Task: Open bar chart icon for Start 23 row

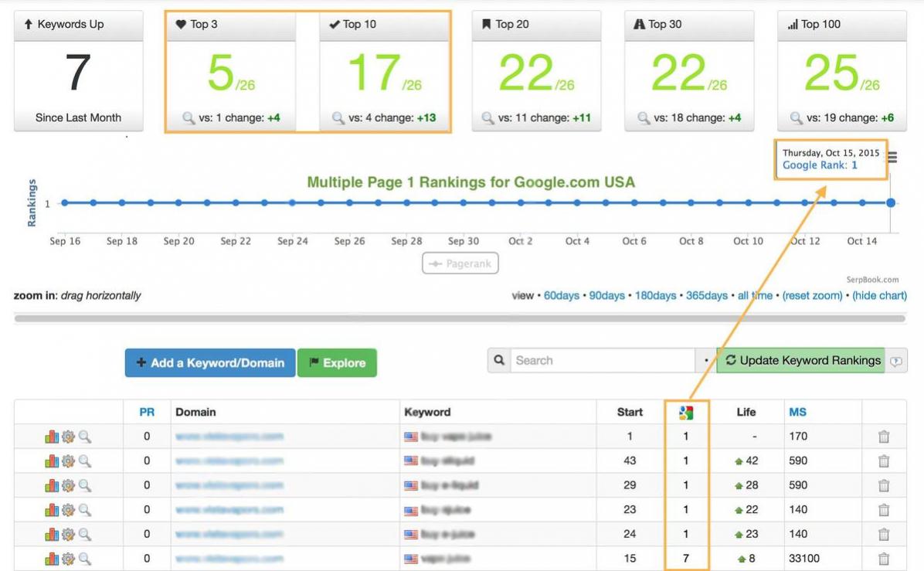Action: tap(52, 510)
